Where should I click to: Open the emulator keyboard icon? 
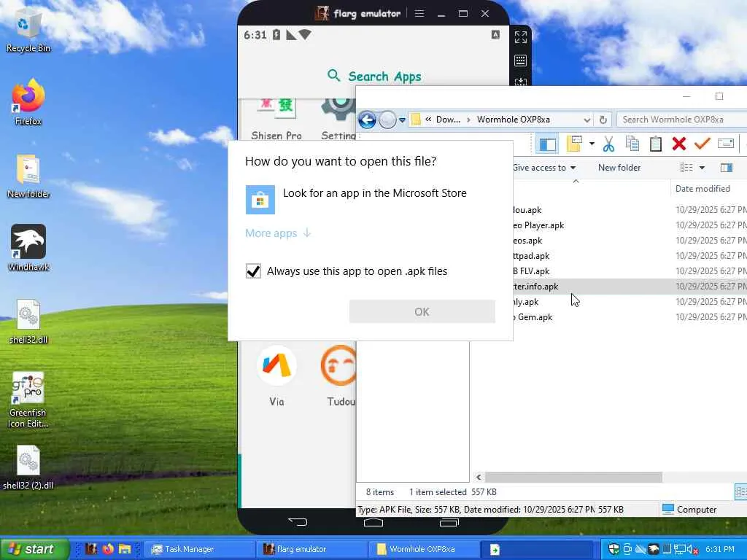coord(521,61)
